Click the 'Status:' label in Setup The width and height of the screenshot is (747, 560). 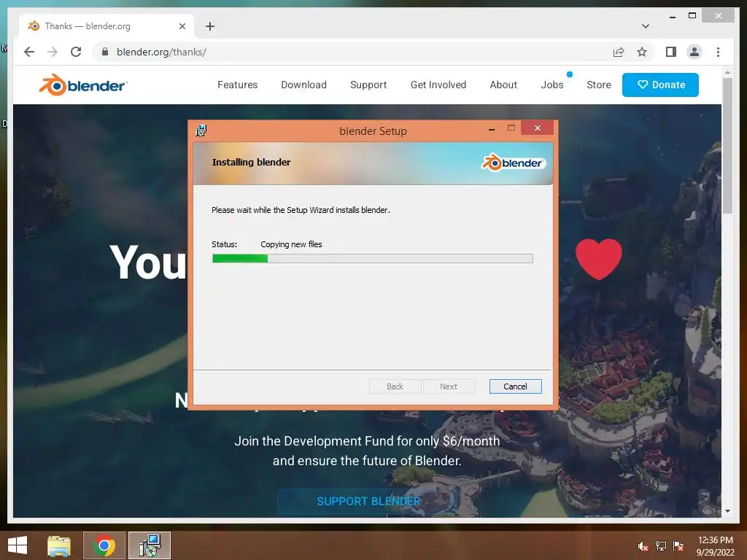[225, 244]
